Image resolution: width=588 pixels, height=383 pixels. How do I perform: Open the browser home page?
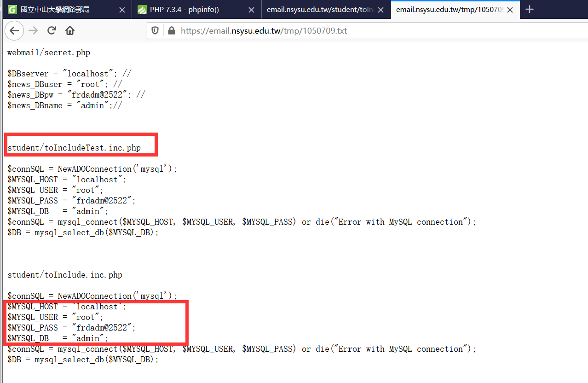point(70,31)
